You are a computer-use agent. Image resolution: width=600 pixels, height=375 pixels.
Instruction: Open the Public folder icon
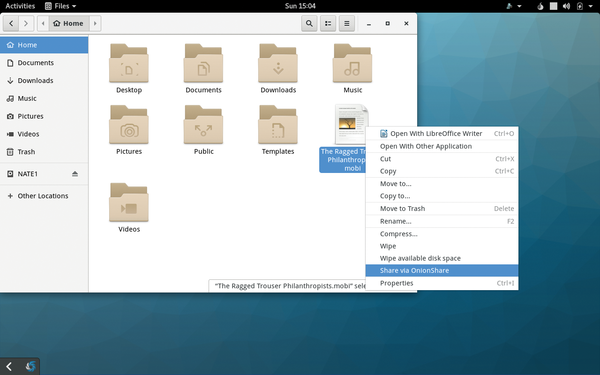204,125
